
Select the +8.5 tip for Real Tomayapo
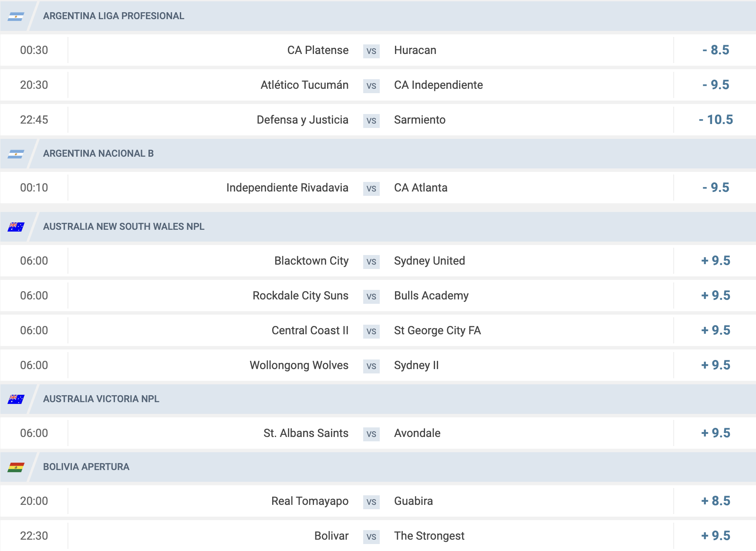tap(715, 501)
